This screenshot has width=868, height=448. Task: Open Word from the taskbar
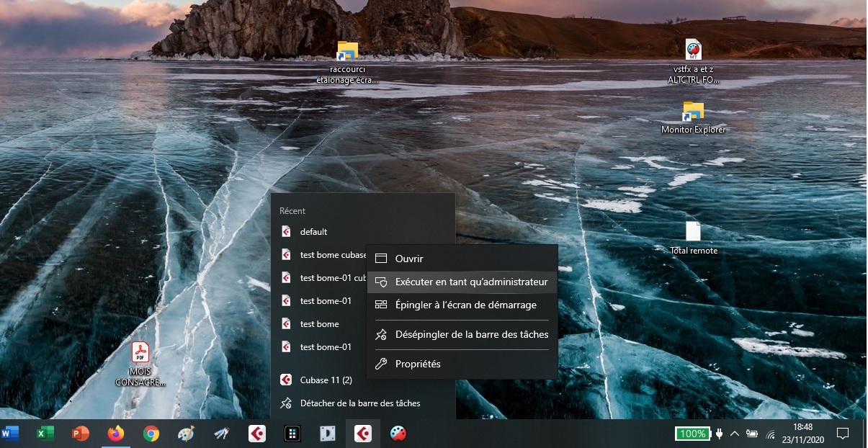tap(10, 434)
